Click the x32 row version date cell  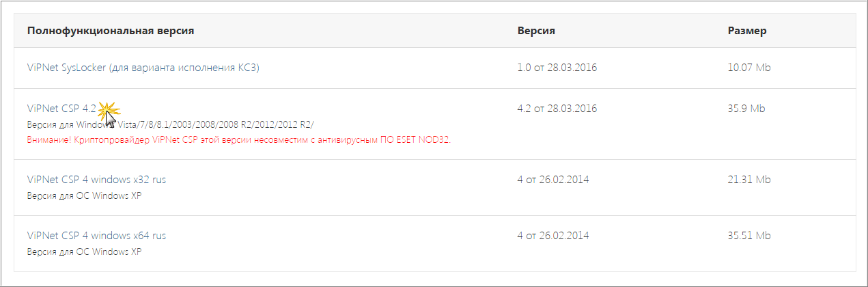click(x=553, y=180)
